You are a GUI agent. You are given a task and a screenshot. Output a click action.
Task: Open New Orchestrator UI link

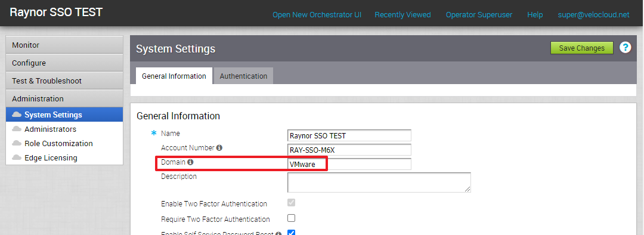[317, 15]
